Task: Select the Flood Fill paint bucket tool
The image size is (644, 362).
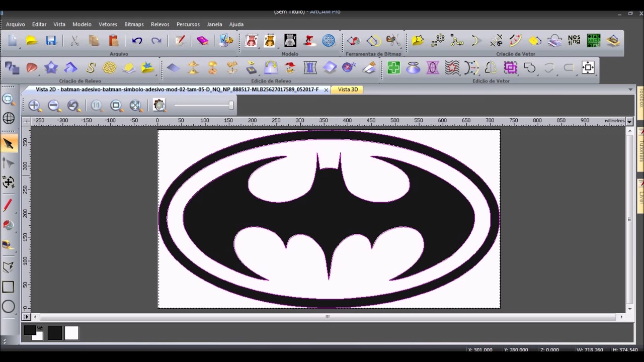Action: 9,225
